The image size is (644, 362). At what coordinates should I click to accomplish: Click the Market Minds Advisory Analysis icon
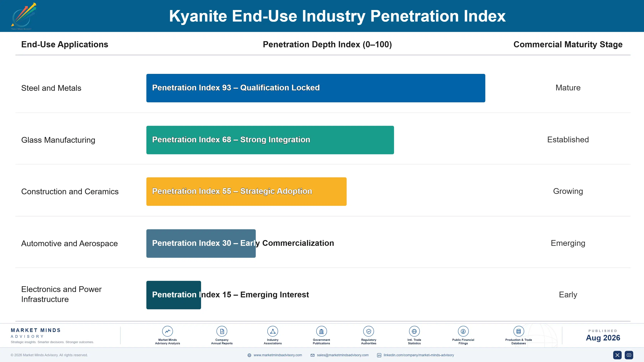(167, 331)
